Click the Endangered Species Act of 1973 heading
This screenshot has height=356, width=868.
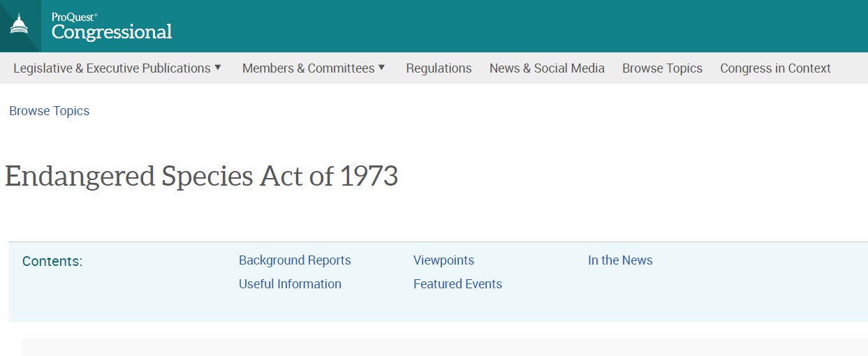tap(201, 177)
